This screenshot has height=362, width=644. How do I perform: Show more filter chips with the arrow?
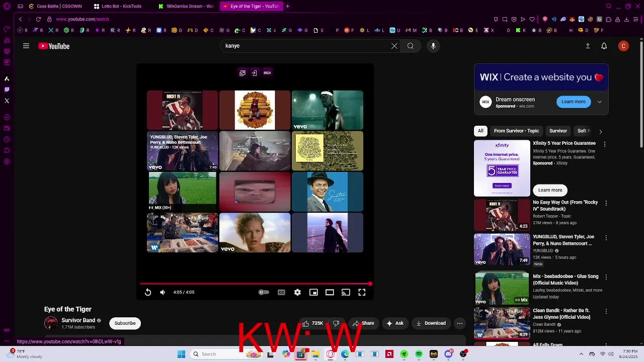pos(600,131)
